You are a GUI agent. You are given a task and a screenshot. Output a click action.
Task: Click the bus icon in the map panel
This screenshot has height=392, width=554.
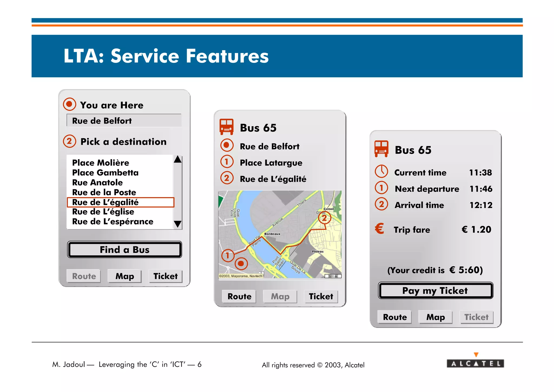click(x=226, y=127)
